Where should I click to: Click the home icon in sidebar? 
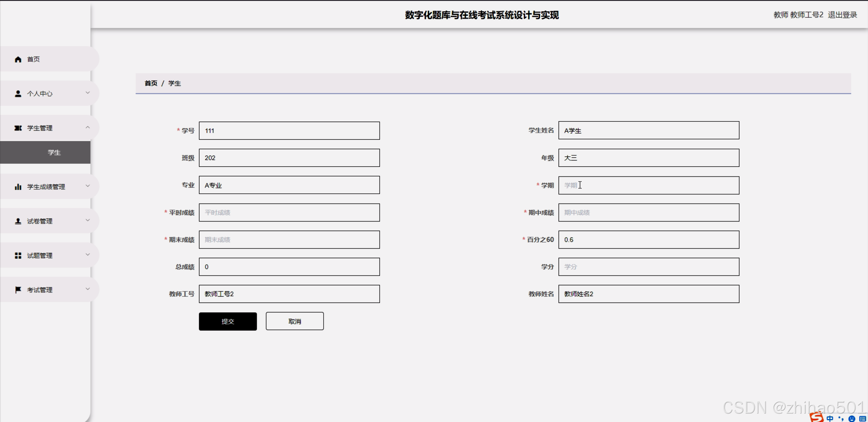coord(18,59)
